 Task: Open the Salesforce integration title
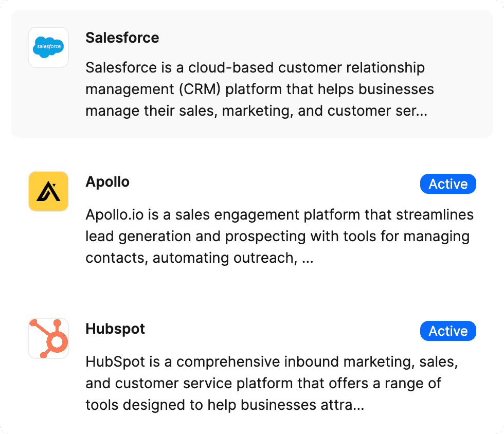122,38
